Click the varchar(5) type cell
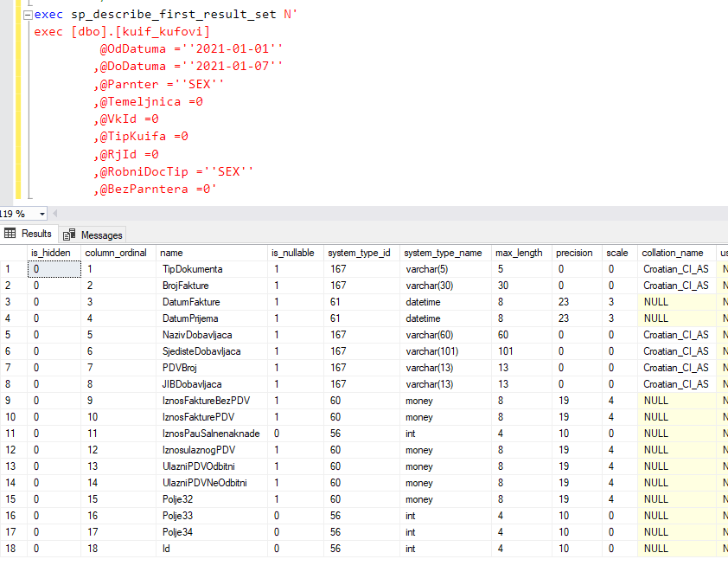This screenshot has width=728, height=572. pyautogui.click(x=445, y=269)
